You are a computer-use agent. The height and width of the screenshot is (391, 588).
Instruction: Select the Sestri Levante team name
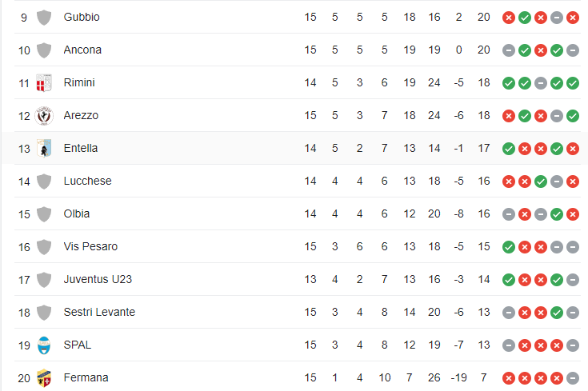99,312
